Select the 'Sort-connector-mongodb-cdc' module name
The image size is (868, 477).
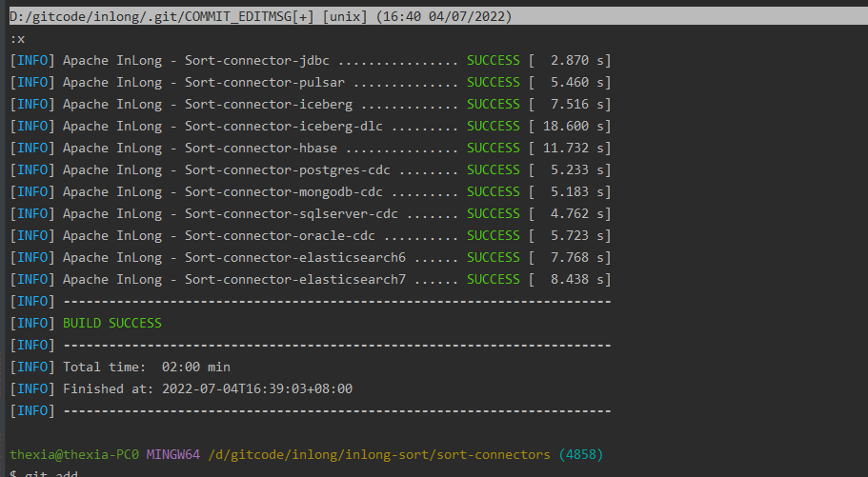(283, 192)
